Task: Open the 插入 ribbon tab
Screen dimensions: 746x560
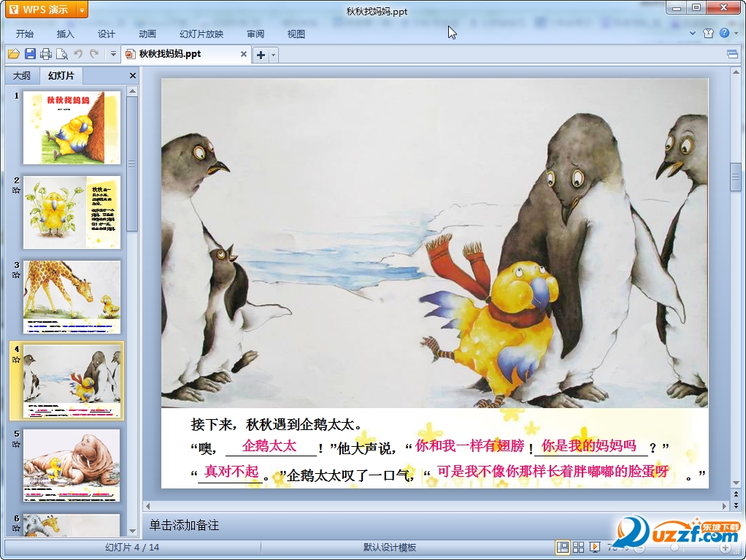Action: 66,34
